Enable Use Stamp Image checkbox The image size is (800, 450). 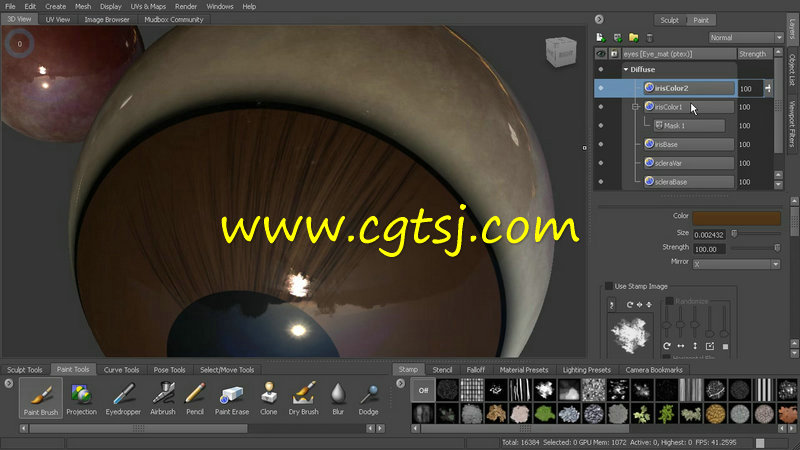[x=609, y=286]
